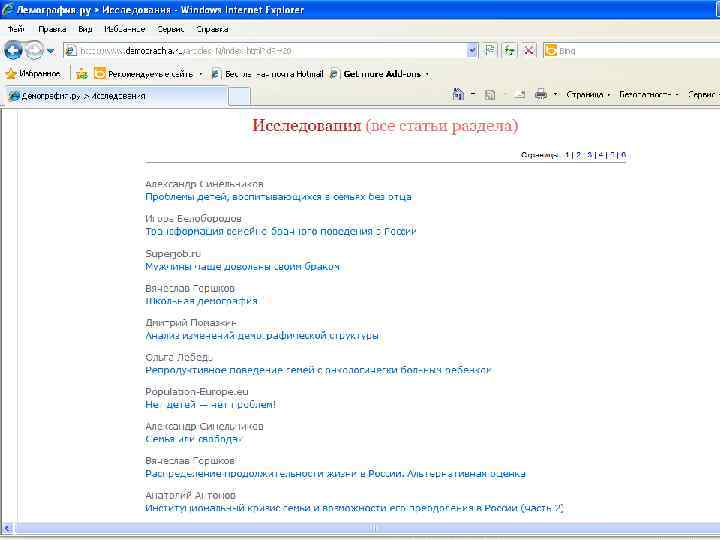
Task: Open the Hotmail free mail favorite link
Action: tap(268, 73)
